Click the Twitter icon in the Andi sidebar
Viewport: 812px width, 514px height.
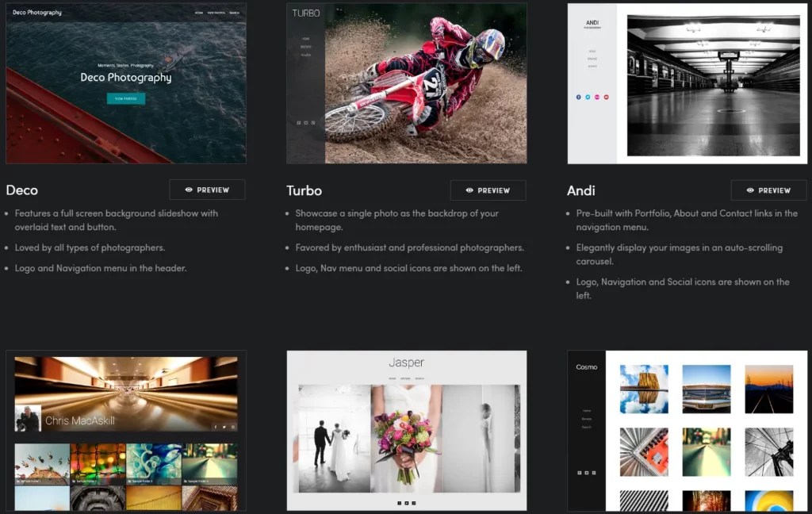588,97
